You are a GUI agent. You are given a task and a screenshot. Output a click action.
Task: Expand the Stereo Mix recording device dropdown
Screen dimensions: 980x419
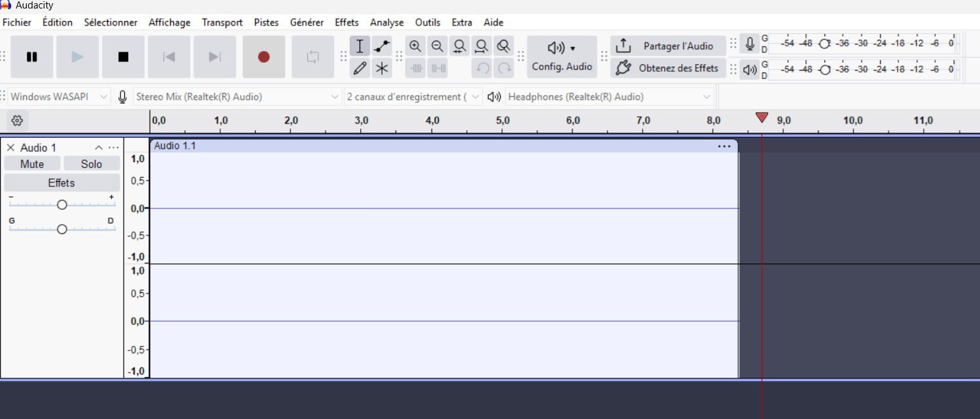(237, 97)
